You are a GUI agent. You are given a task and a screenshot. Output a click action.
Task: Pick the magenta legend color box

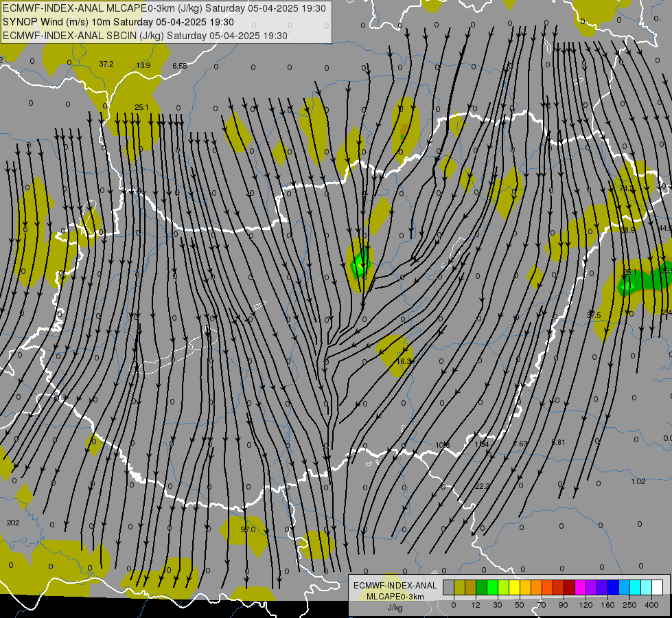click(580, 587)
